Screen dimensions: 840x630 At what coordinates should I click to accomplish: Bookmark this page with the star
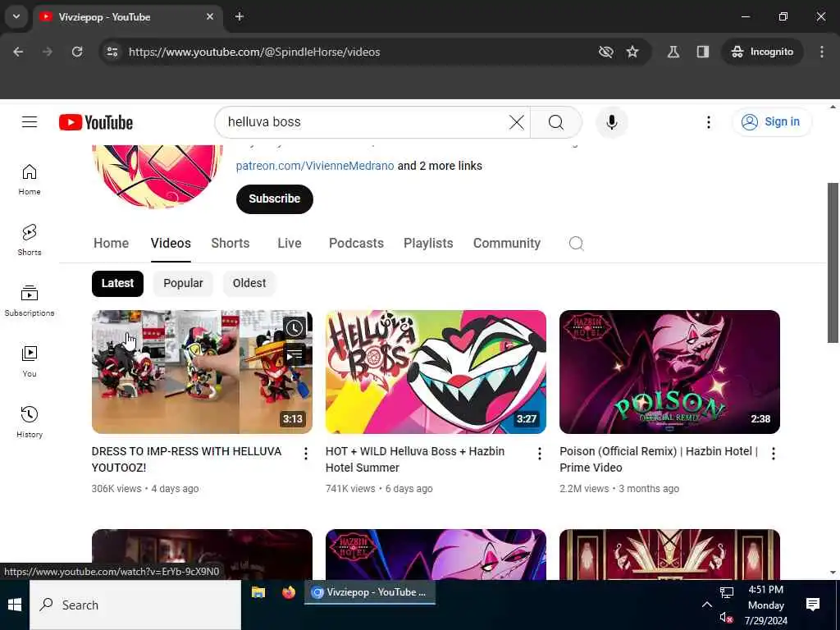(632, 52)
